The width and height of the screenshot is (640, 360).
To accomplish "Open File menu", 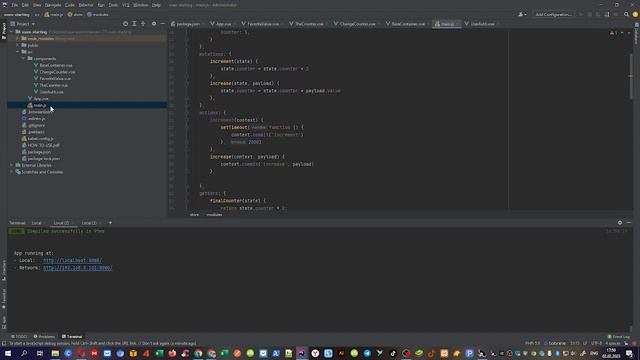I will click(x=15, y=5).
